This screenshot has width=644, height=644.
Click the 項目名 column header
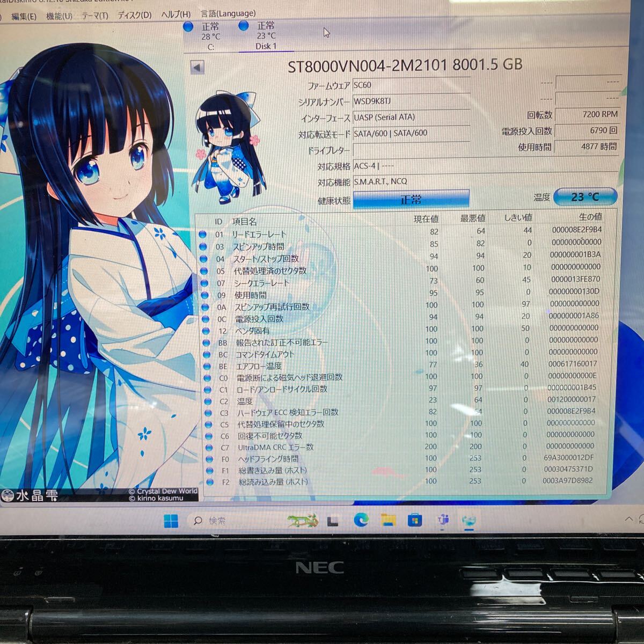tap(245, 221)
